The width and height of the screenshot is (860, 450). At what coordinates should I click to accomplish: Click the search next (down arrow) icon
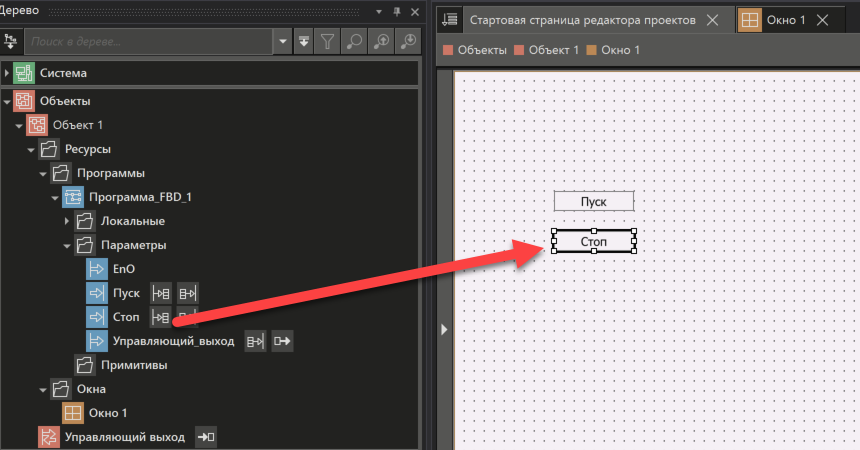click(x=408, y=41)
